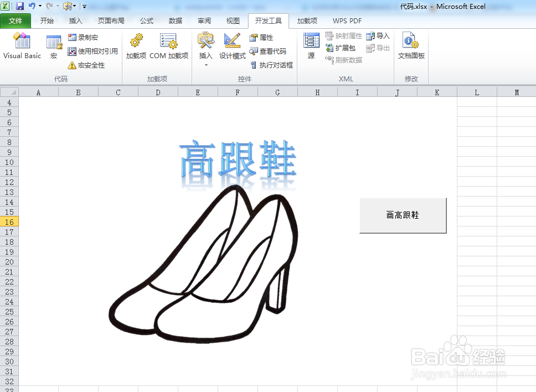The height and width of the screenshot is (392, 536).
Task: Open the WPS PDF tab
Action: (347, 20)
